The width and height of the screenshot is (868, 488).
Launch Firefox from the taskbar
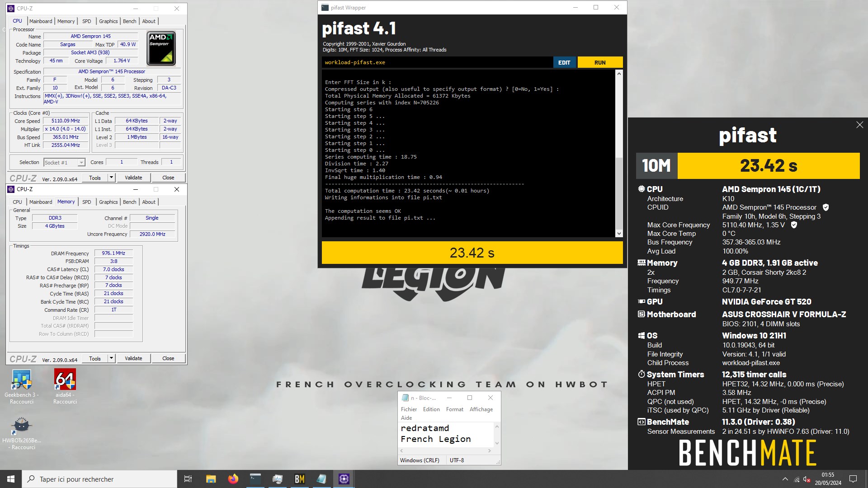(233, 479)
